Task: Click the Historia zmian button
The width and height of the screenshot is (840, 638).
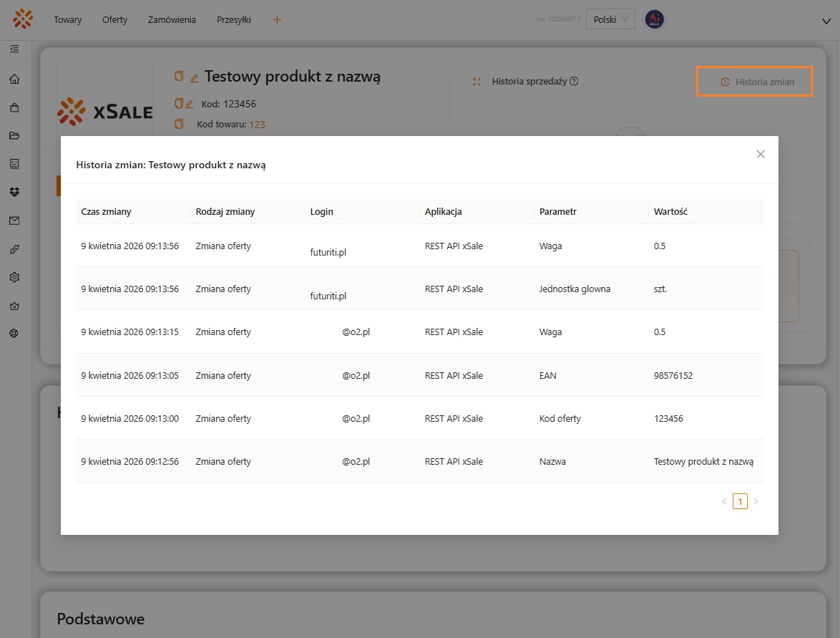Action: pos(756,82)
